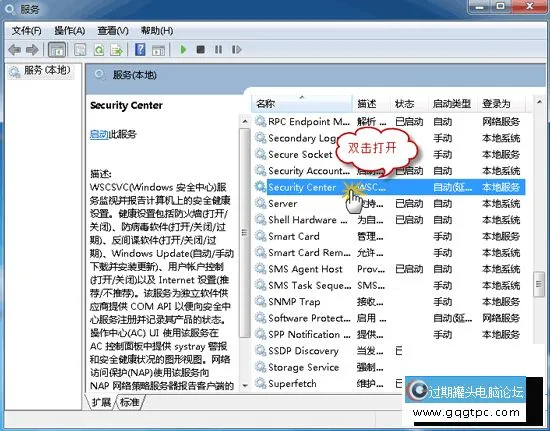Screen dimensions: 550x431
Task: Click the description pane scrollbar thumb
Action: pyautogui.click(x=245, y=233)
